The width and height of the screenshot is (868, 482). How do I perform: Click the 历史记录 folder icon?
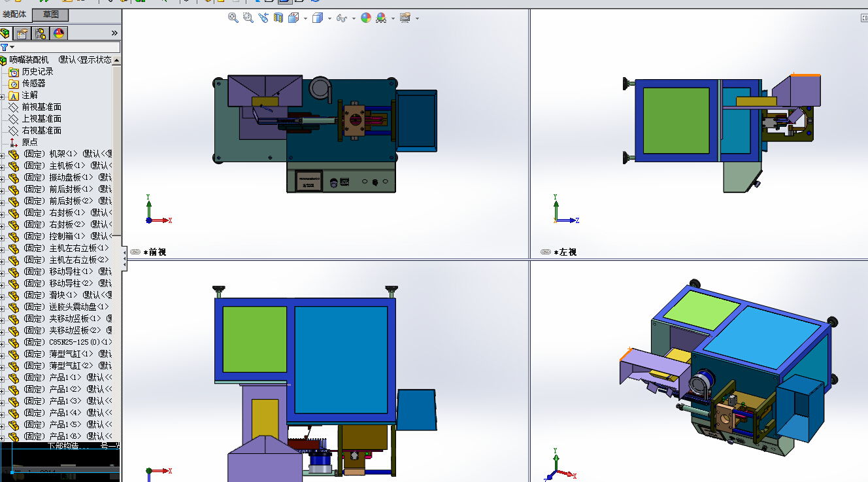pos(14,72)
